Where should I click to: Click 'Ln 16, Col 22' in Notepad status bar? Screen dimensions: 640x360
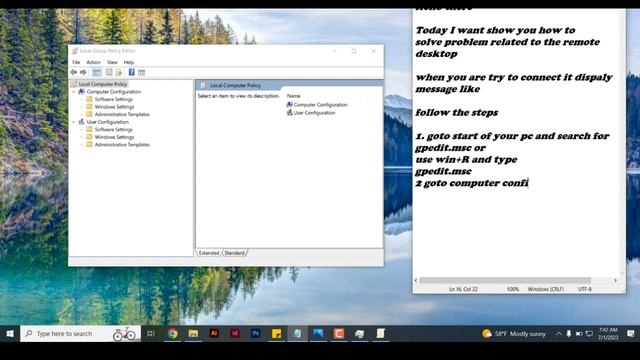pyautogui.click(x=463, y=289)
